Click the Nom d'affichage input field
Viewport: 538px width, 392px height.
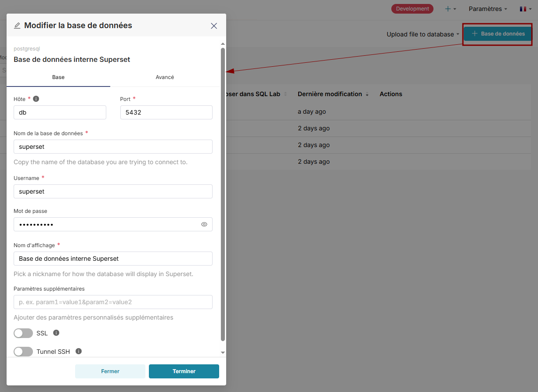[113, 259]
